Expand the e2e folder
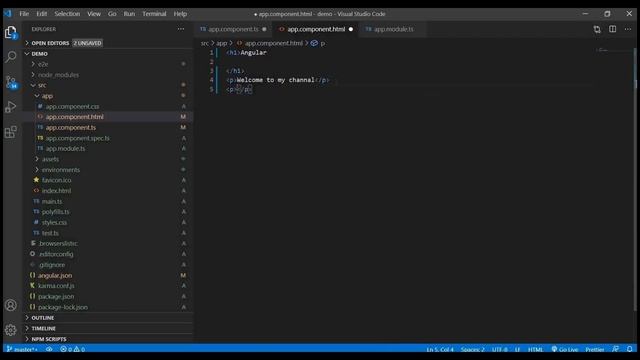 108,64
